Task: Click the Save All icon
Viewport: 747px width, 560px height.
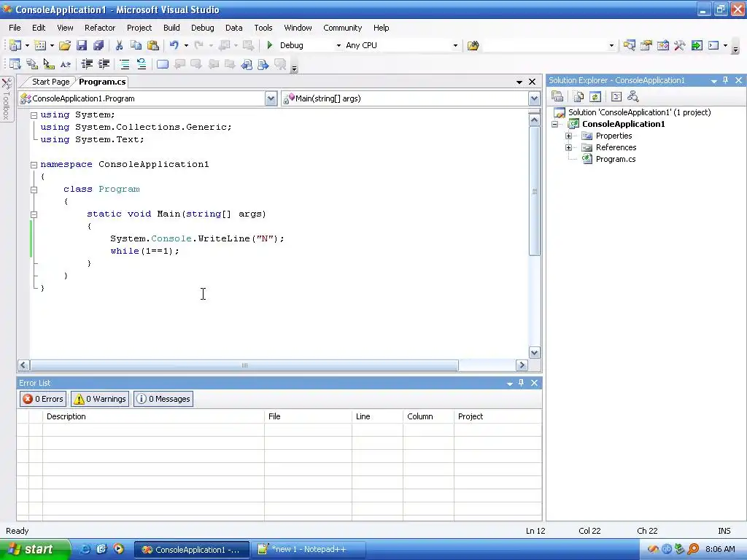Action: (x=98, y=45)
